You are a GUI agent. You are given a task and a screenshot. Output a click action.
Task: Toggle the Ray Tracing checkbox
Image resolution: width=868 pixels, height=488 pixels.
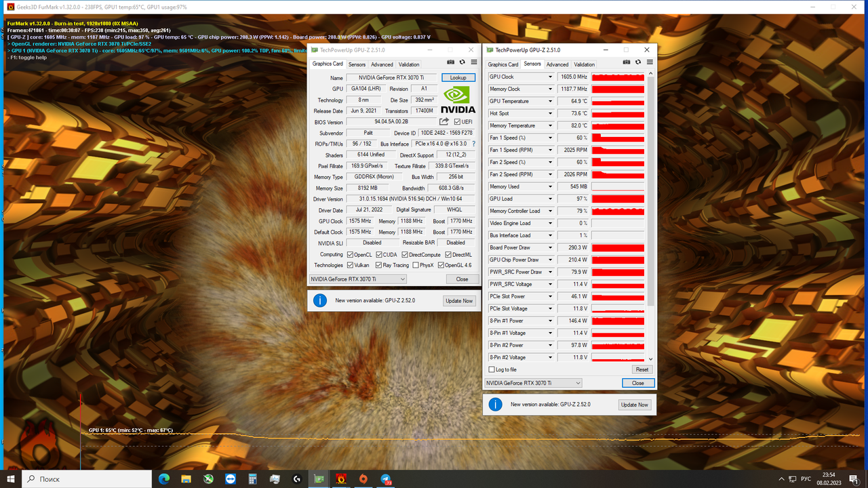point(377,265)
